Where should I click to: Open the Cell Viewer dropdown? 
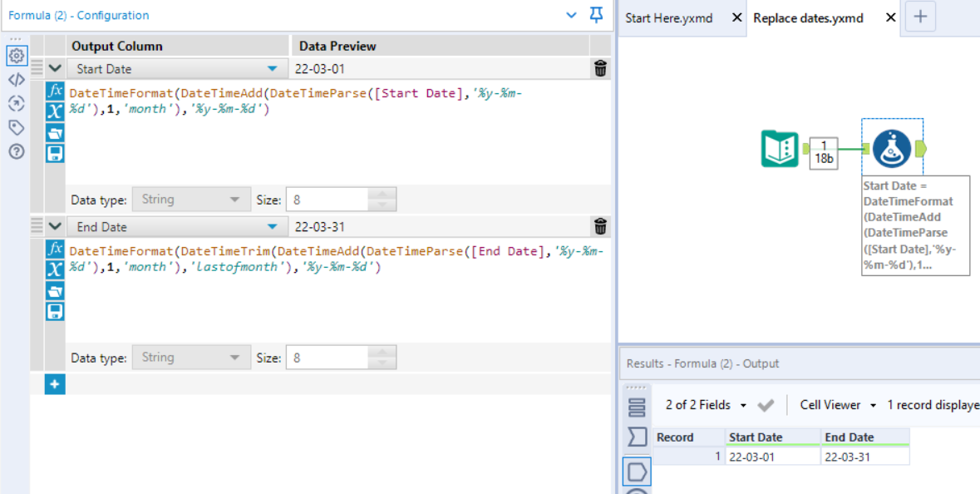point(838,405)
